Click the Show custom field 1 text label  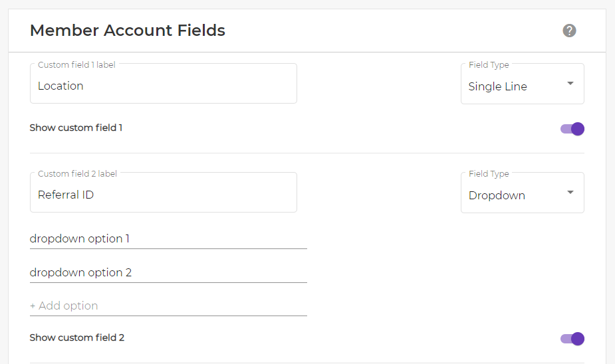[x=76, y=128]
